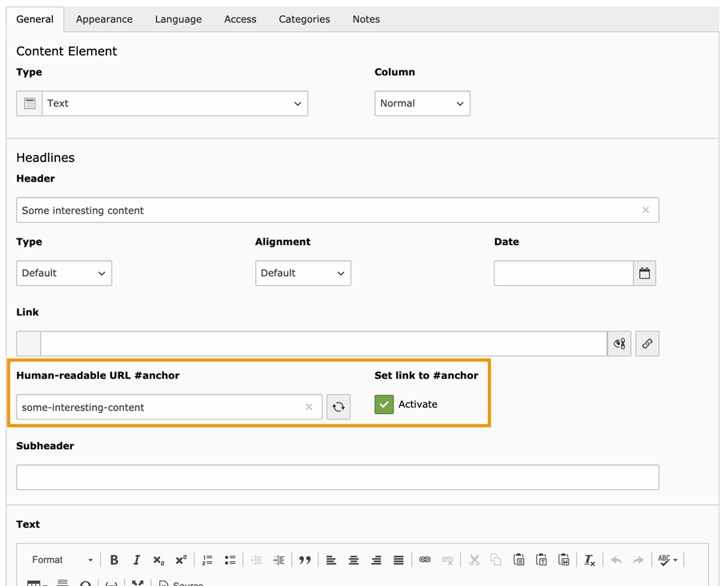Switch to the Appearance tab
Image resolution: width=728 pixels, height=586 pixels.
click(x=104, y=18)
